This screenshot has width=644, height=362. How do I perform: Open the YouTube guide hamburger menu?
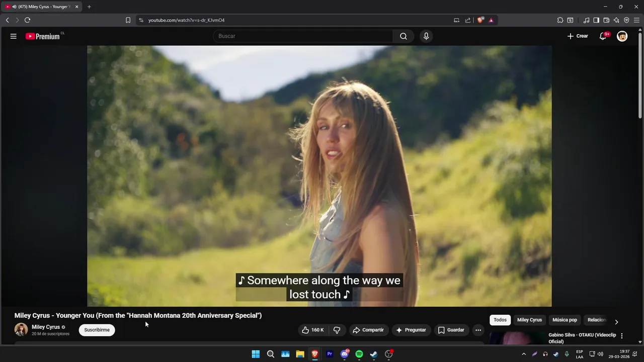14,36
